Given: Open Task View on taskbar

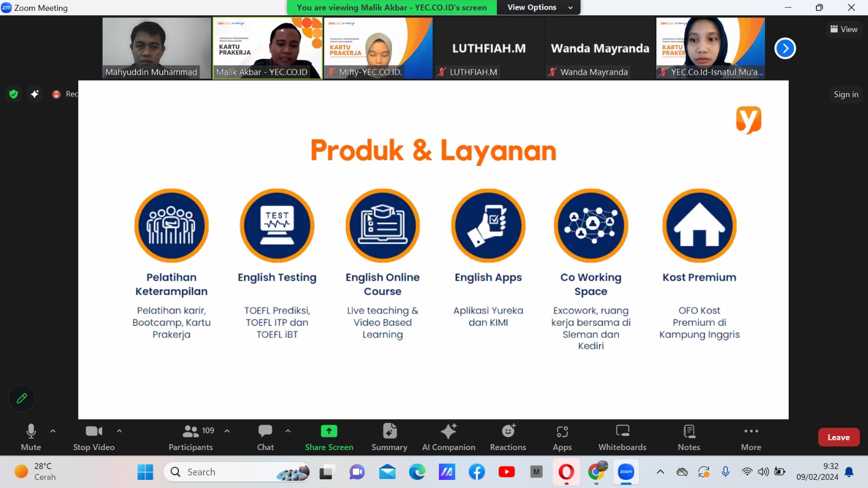Looking at the screenshot, I should (326, 472).
